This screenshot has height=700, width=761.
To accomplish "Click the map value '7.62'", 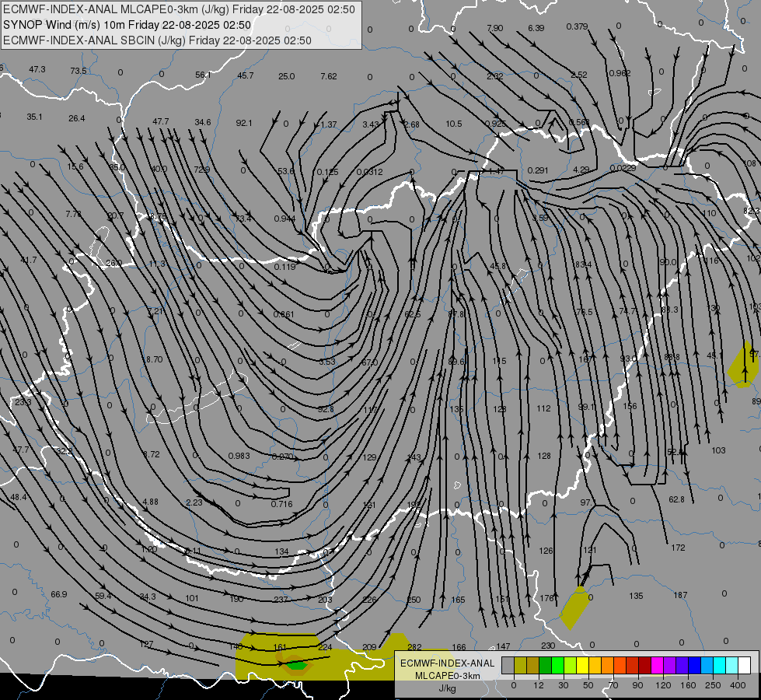I will [329, 76].
